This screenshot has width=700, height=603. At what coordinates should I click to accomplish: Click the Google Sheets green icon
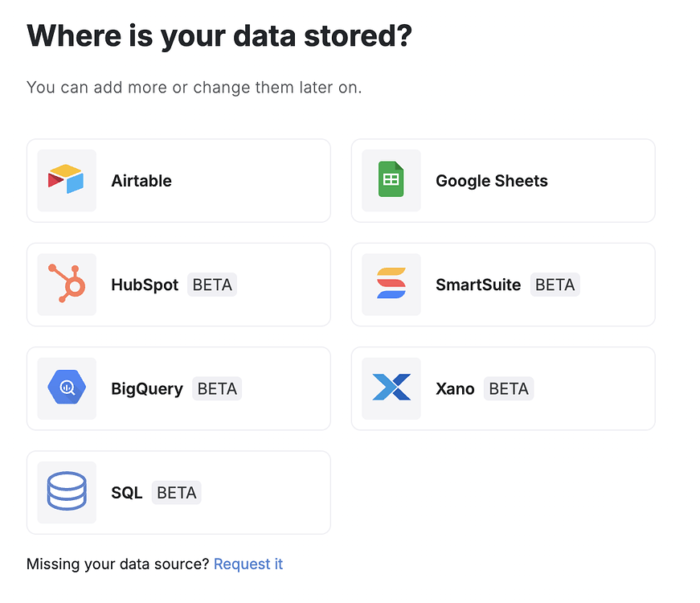point(391,179)
